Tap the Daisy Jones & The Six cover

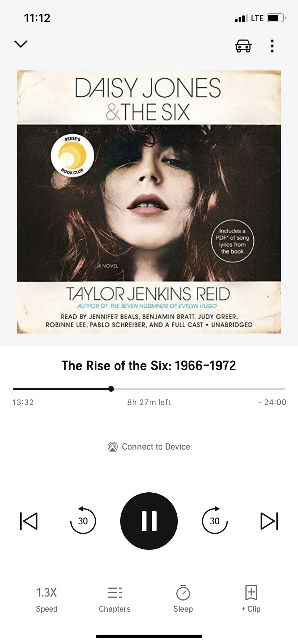coord(149,202)
